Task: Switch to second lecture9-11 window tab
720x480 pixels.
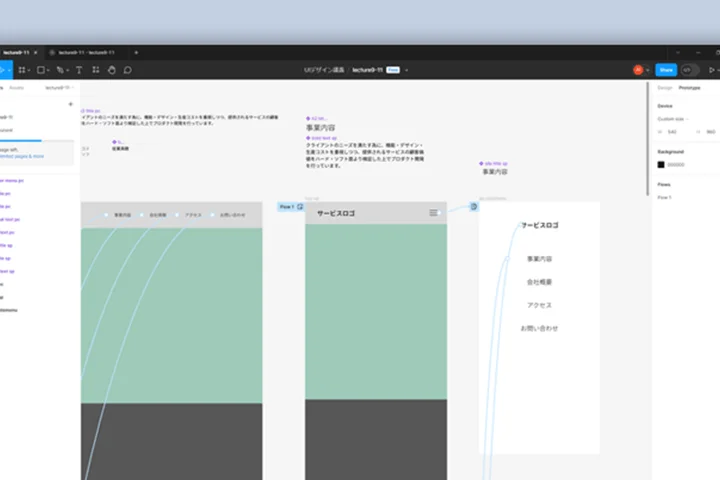Action: [x=87, y=52]
